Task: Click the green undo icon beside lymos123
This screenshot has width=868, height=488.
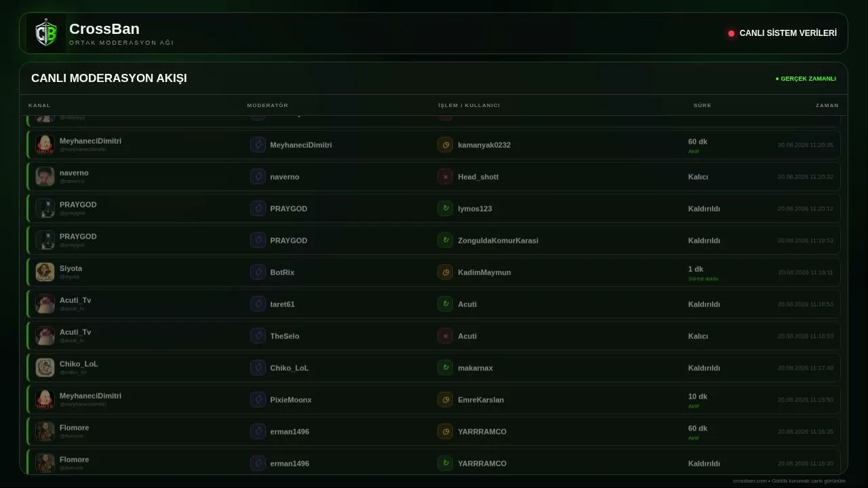Action: coord(445,208)
